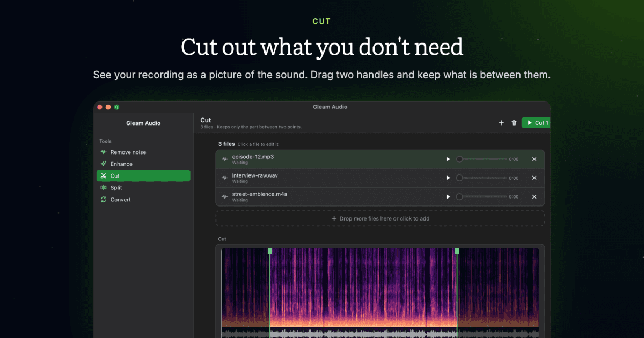Click the 0:00 time of episode-12.mp3

click(514, 159)
